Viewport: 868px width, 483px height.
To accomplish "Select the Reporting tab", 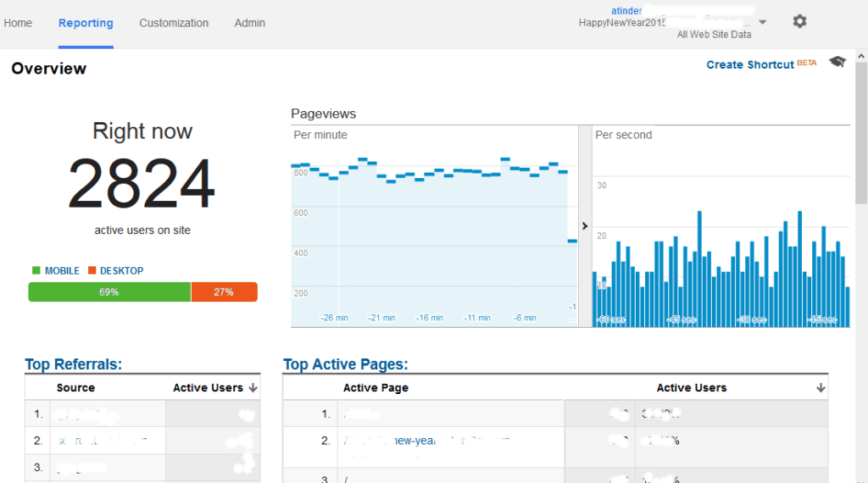I will (86, 23).
